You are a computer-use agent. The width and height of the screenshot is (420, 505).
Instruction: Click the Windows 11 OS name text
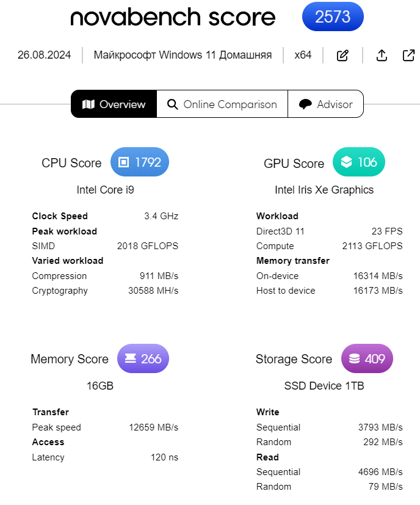[x=183, y=56]
